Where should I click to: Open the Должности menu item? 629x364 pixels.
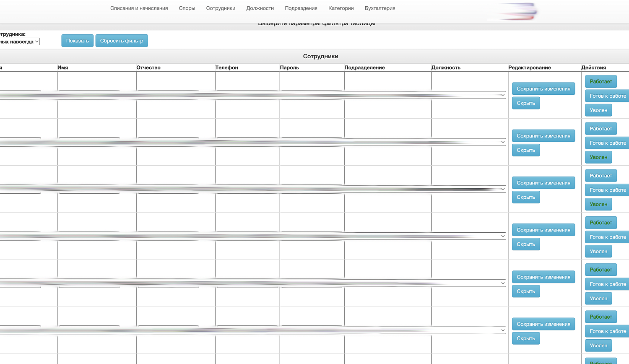(x=260, y=8)
